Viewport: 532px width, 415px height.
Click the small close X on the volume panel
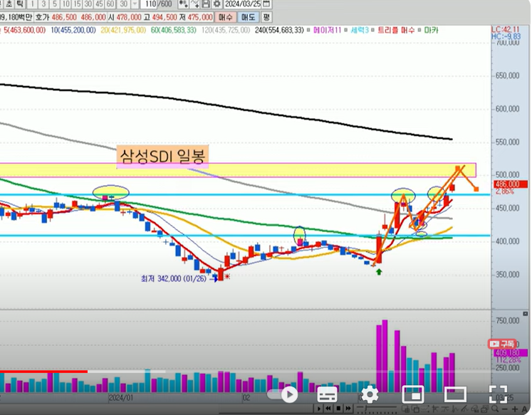(x=525, y=315)
